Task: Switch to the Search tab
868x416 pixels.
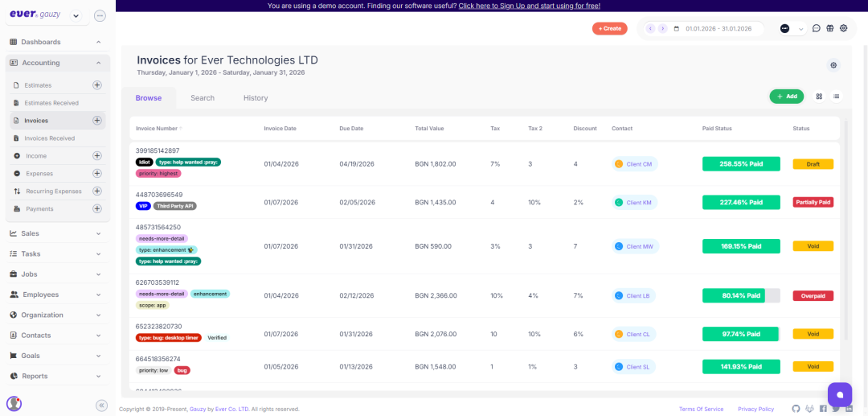Action: click(x=203, y=98)
